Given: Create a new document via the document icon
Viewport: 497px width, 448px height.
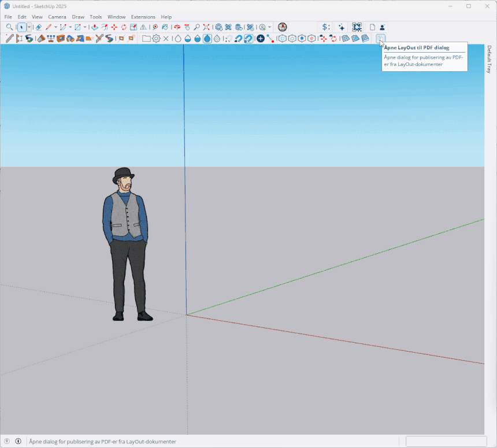Looking at the screenshot, I should (372, 27).
